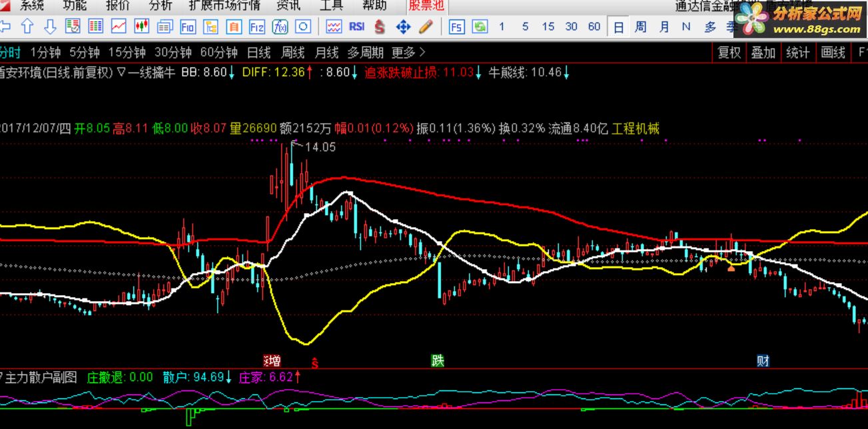Open the 系统 menu

click(31, 6)
